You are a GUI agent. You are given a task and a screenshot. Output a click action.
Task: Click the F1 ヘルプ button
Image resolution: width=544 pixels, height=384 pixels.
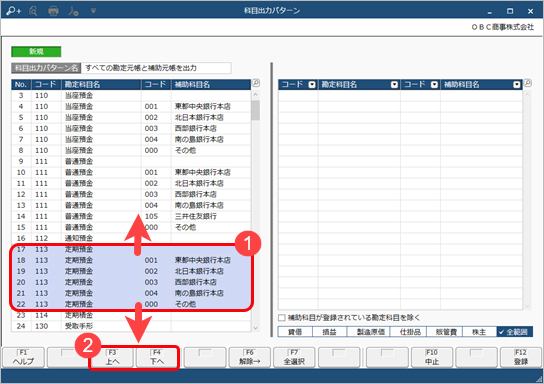coord(23,357)
